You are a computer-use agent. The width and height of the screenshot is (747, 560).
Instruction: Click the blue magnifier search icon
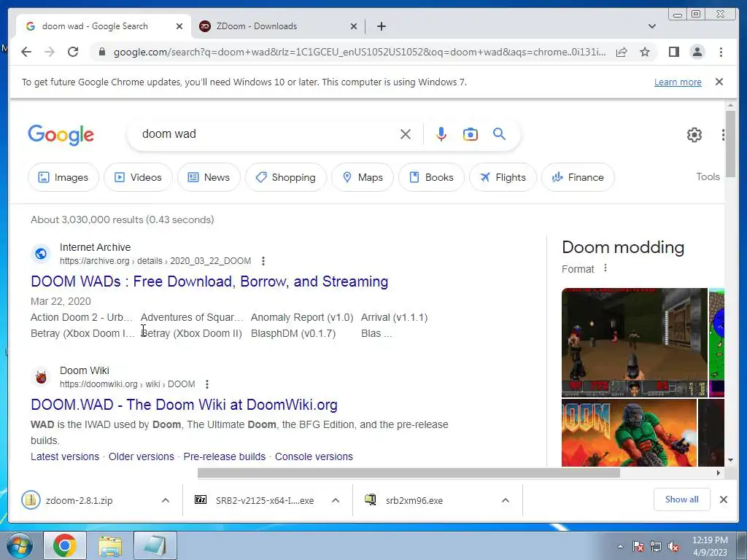(499, 134)
